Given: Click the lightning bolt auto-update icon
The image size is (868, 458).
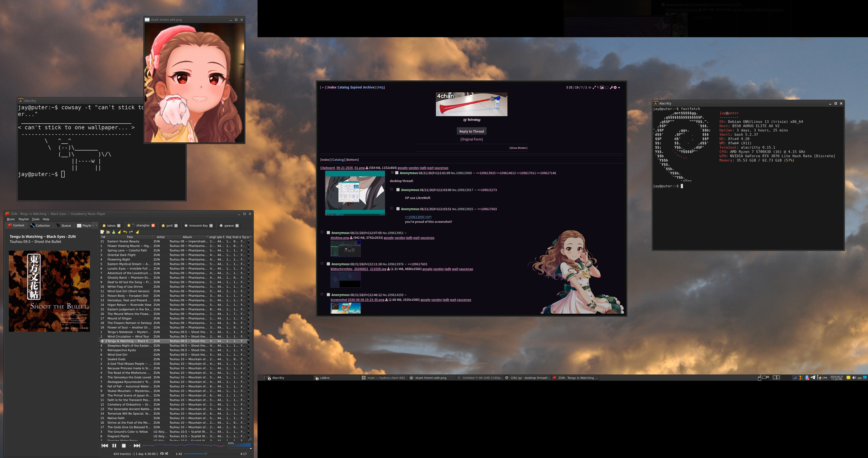Looking at the screenshot, I should click(x=598, y=88).
